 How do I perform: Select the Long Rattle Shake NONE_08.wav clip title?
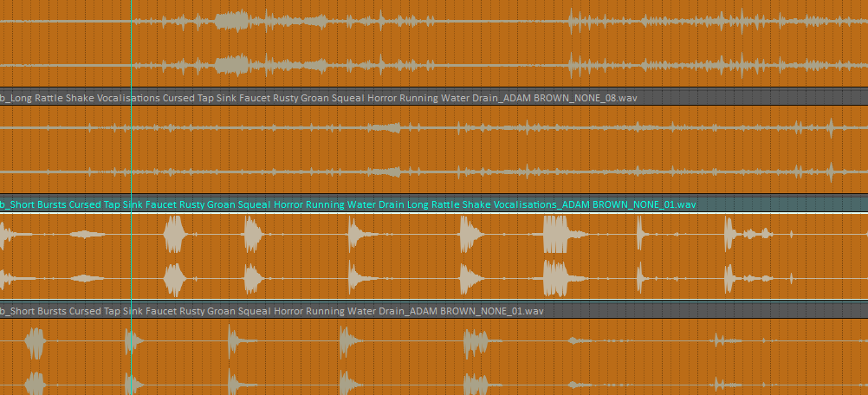pos(318,99)
